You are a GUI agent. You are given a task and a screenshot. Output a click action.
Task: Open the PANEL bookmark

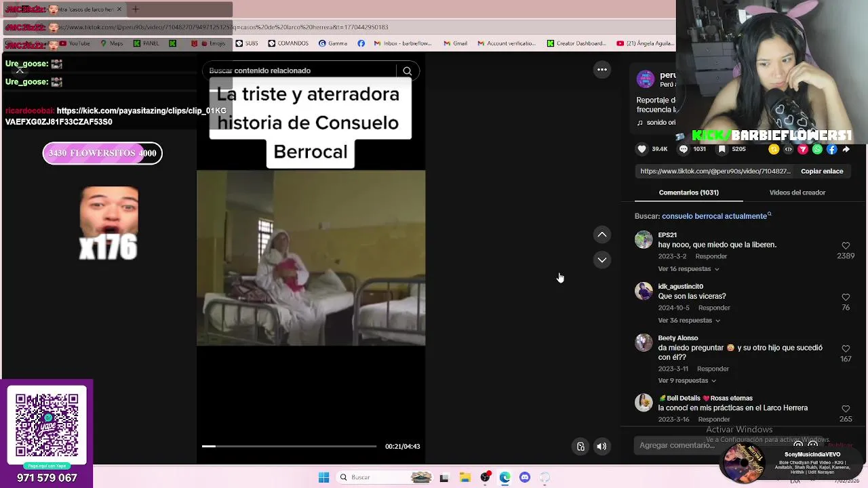pos(146,43)
